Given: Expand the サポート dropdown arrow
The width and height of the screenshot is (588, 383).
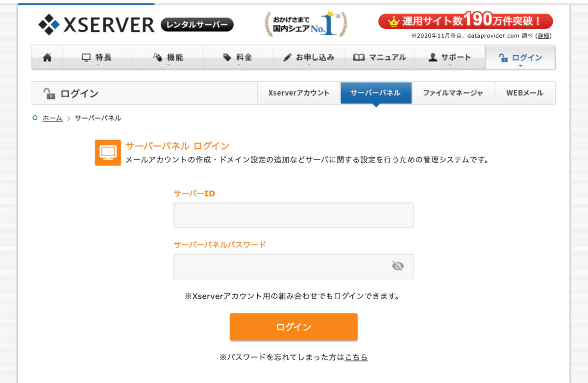Looking at the screenshot, I should tap(450, 65).
